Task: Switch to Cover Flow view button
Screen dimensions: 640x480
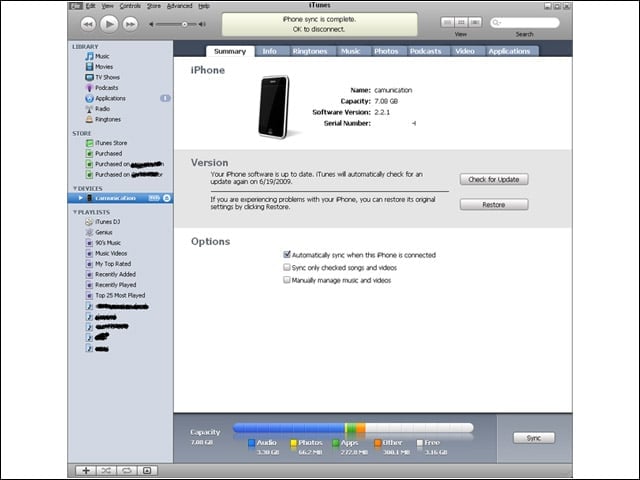Action: tap(475, 22)
